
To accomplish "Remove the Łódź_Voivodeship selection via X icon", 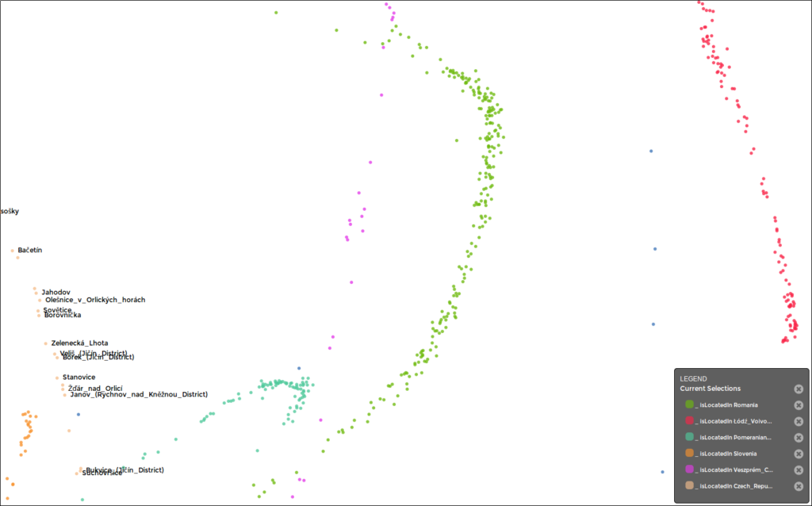I will click(x=799, y=421).
